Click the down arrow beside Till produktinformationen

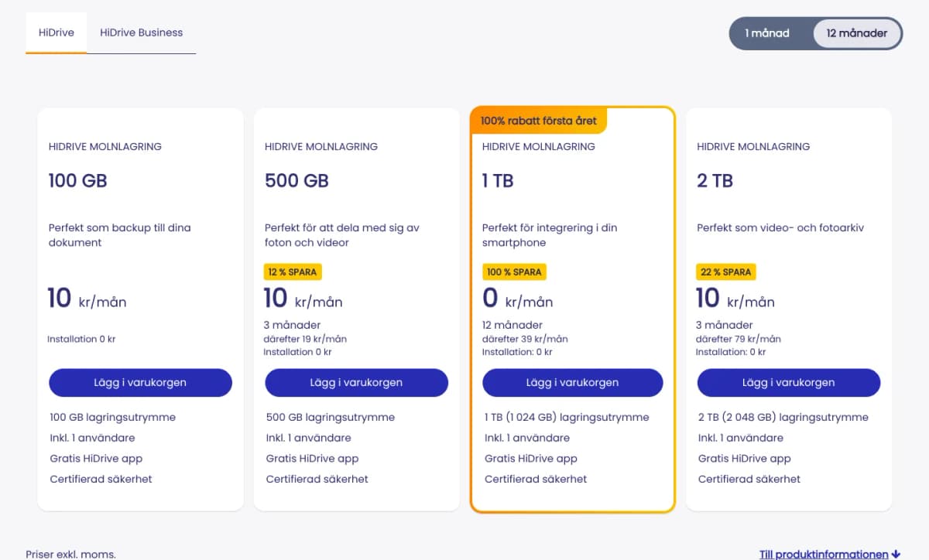point(896,555)
